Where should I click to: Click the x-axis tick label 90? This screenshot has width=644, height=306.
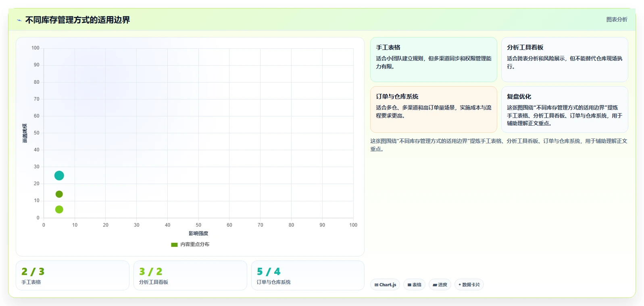pos(322,225)
